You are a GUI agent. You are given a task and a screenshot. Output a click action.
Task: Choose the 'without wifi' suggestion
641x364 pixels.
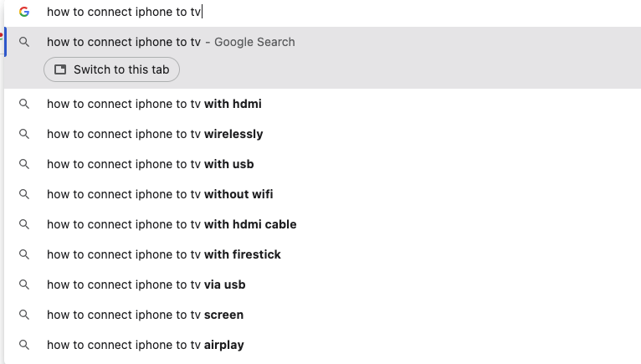160,194
